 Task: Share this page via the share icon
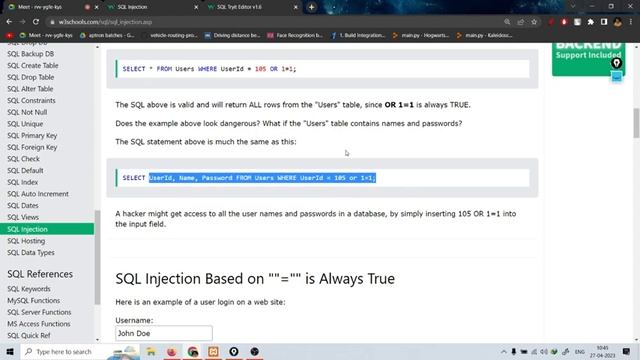[x=520, y=22]
